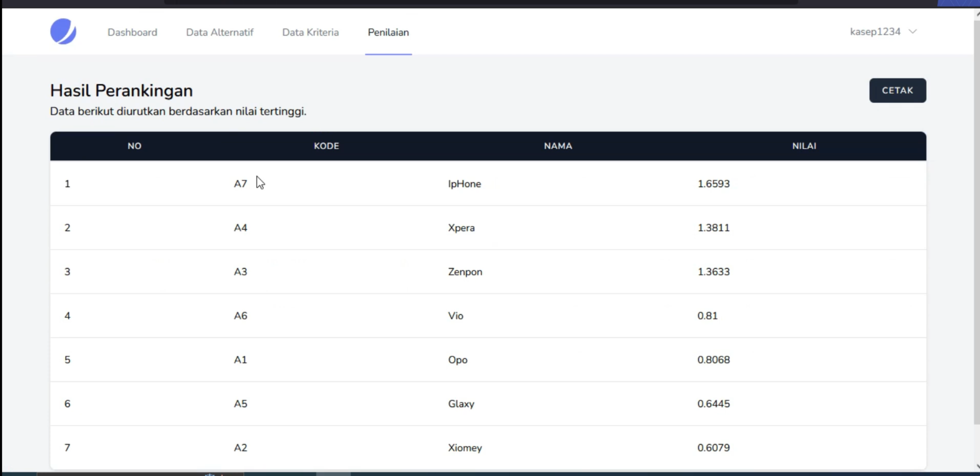
Task: Click the KODE column header
Action: (x=326, y=146)
